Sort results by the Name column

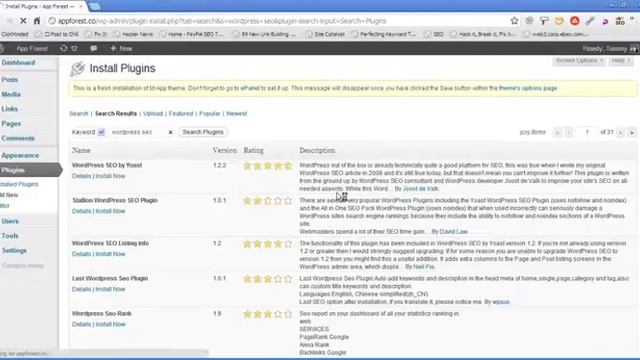coord(81,150)
